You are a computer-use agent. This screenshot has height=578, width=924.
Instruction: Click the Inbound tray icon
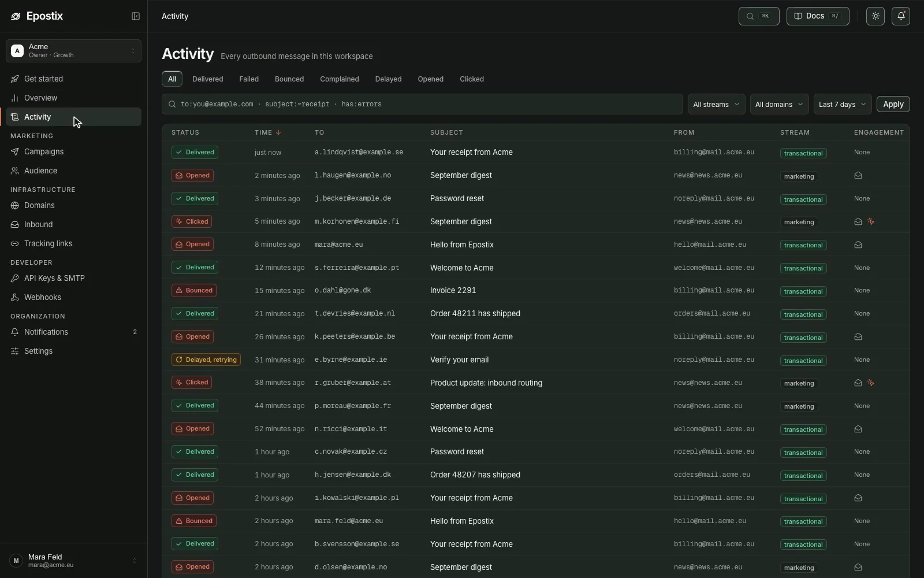pos(15,224)
